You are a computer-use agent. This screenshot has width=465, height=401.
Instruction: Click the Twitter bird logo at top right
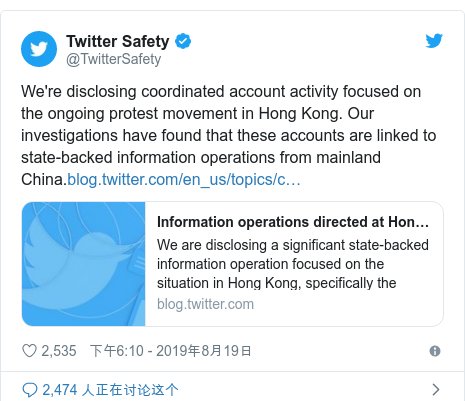coord(434,41)
